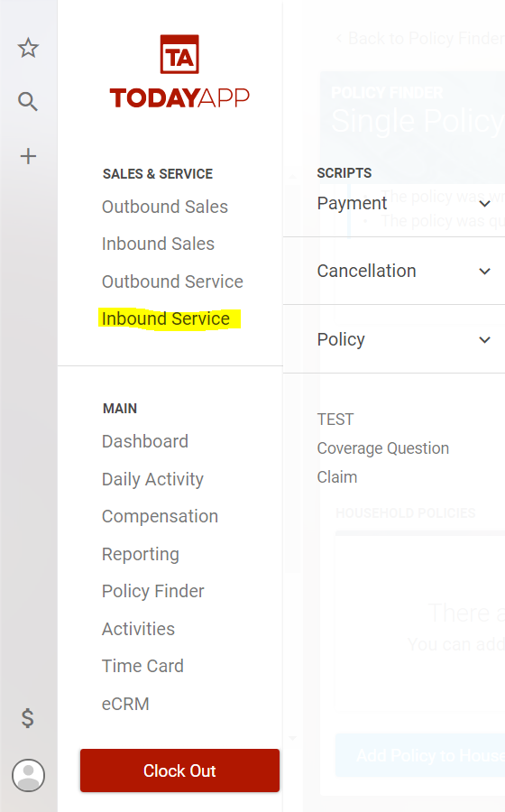This screenshot has width=505, height=812.
Task: Click the favorites star icon
Action: (28, 48)
